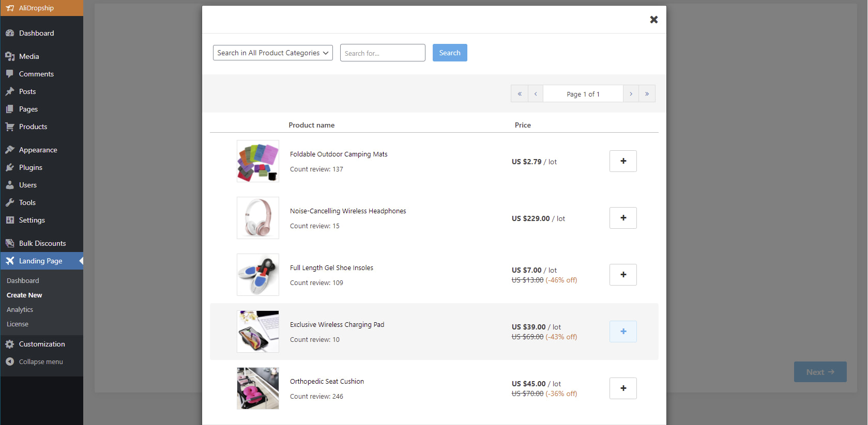Image resolution: width=868 pixels, height=425 pixels.
Task: Collapse the Landing Page submenu arrow
Action: [81, 261]
